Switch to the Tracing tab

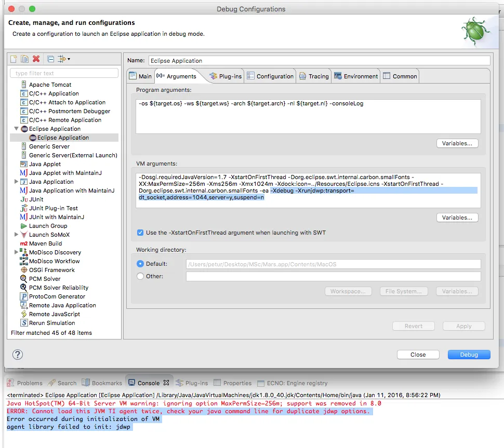(314, 76)
